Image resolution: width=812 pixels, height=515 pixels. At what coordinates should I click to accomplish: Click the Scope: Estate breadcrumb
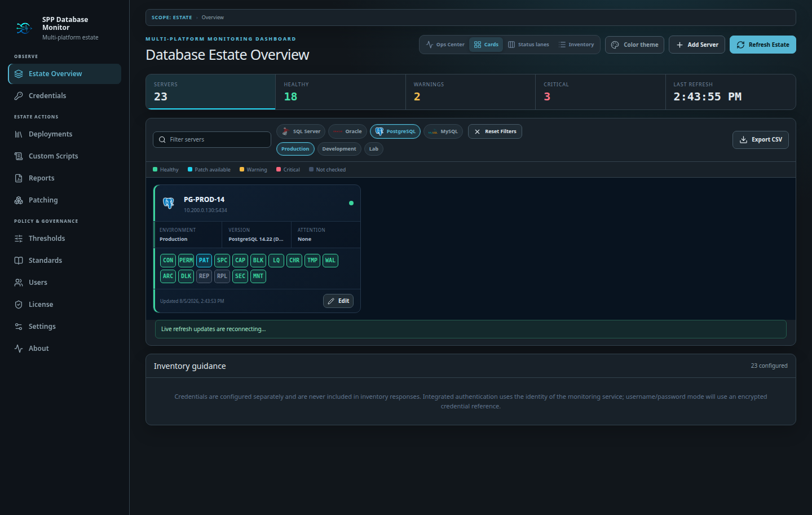(172, 17)
